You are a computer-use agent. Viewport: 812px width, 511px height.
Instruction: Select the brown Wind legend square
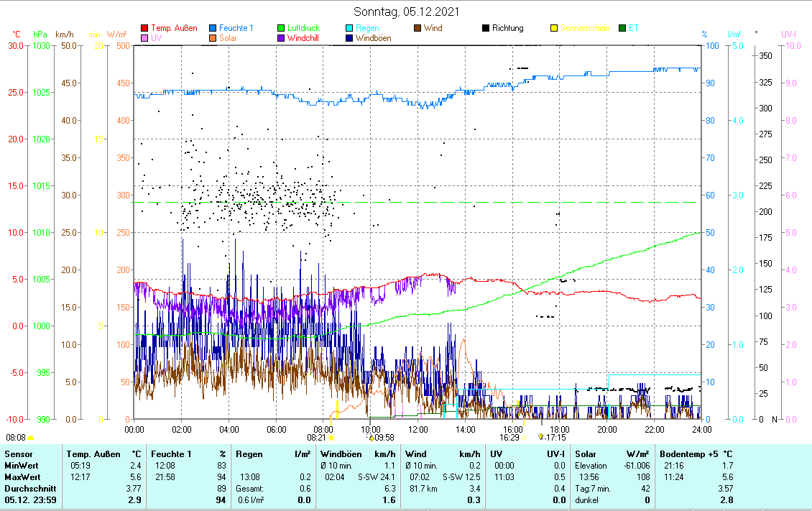(417, 28)
